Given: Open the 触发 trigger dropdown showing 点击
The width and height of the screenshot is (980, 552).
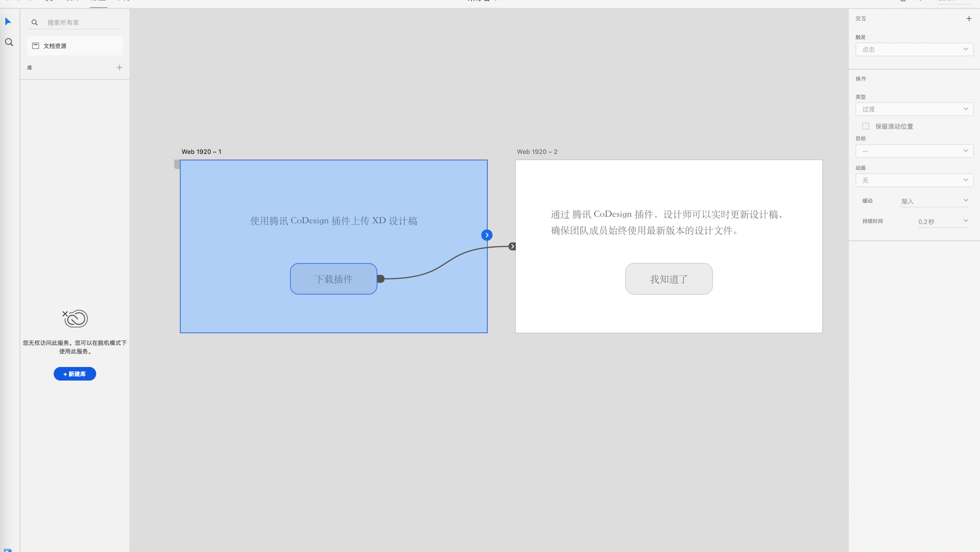Looking at the screenshot, I should tap(914, 49).
